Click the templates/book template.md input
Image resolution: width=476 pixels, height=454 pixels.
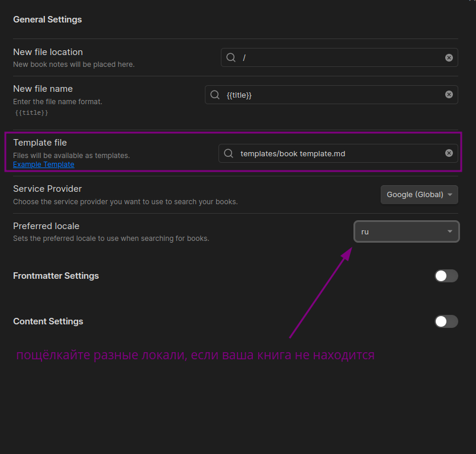point(338,153)
